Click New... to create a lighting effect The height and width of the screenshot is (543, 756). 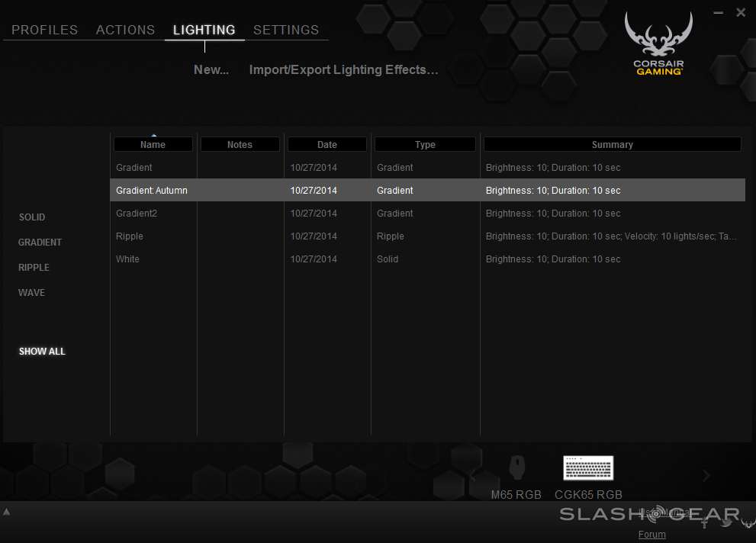[211, 69]
